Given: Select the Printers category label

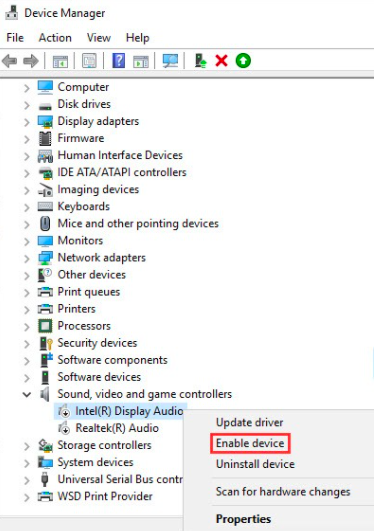Looking at the screenshot, I should pyautogui.click(x=77, y=309).
